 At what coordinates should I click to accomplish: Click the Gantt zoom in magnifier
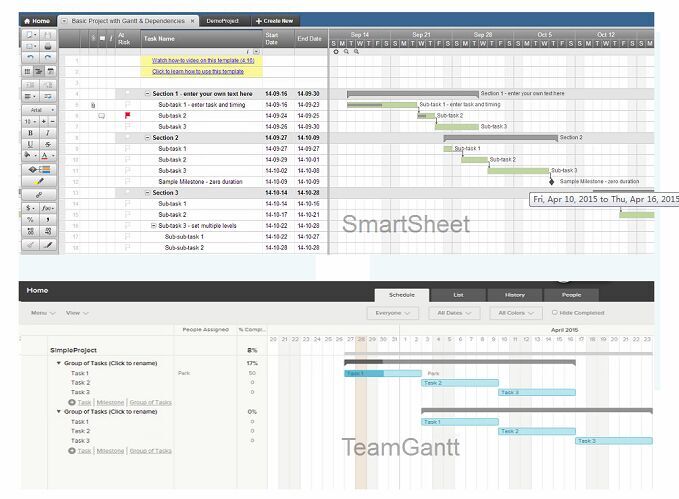[x=356, y=52]
